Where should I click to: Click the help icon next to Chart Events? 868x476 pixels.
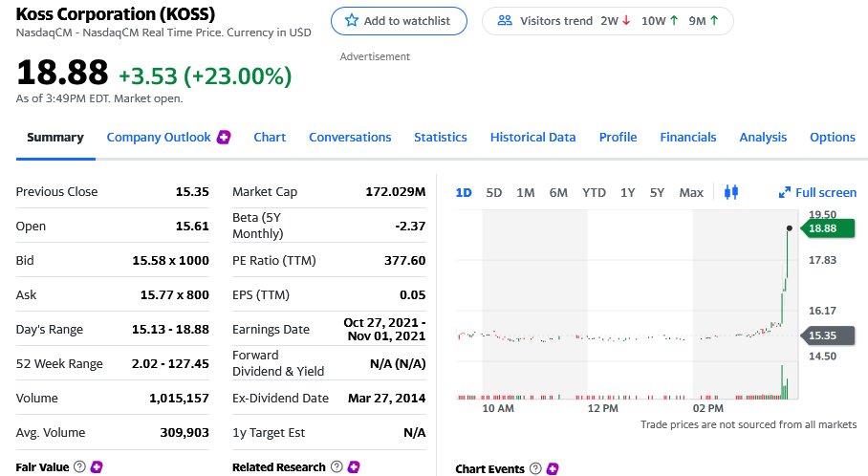[535, 468]
